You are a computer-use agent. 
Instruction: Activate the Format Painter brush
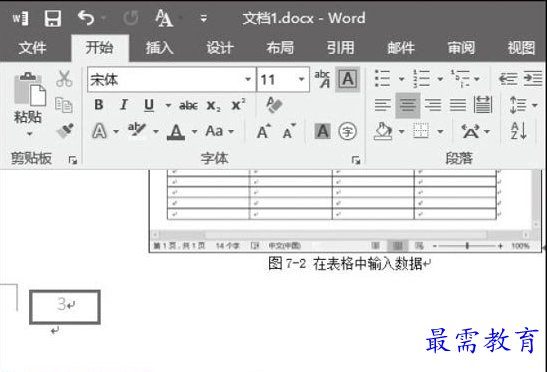pyautogui.click(x=65, y=131)
